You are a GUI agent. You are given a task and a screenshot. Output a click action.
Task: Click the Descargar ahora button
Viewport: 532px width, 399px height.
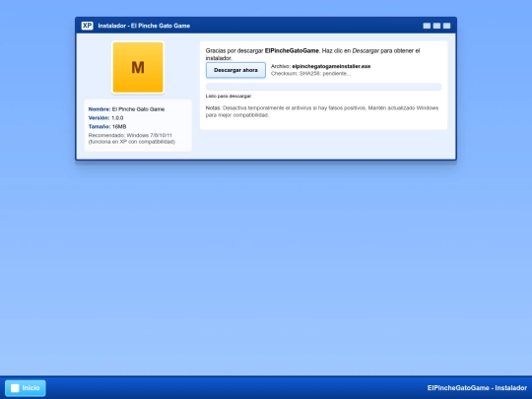[x=235, y=70]
